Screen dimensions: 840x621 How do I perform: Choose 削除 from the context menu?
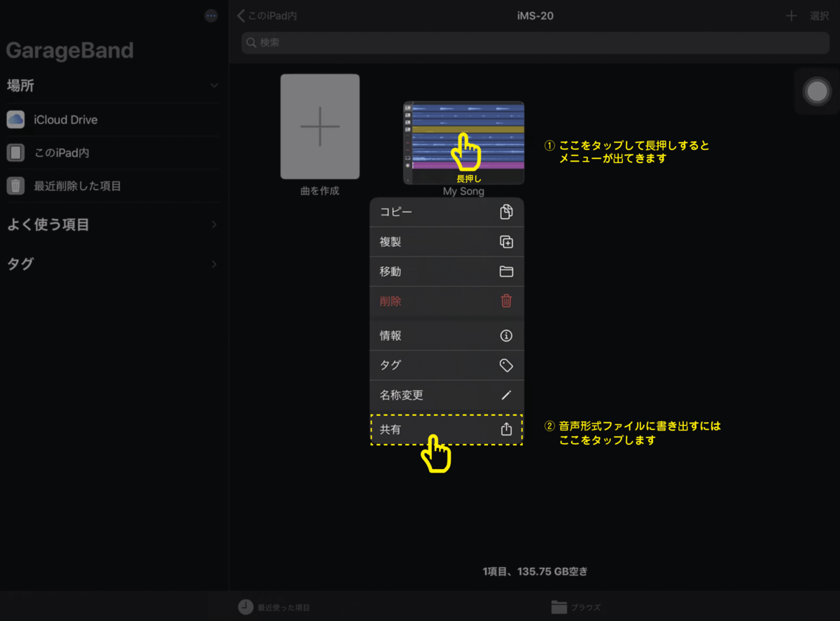coord(447,301)
